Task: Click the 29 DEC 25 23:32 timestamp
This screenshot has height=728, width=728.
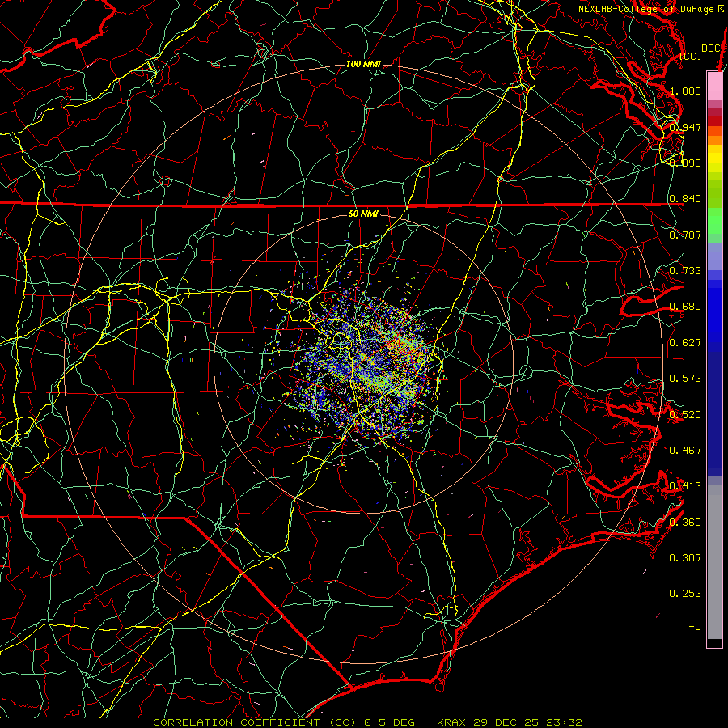Action: click(528, 722)
